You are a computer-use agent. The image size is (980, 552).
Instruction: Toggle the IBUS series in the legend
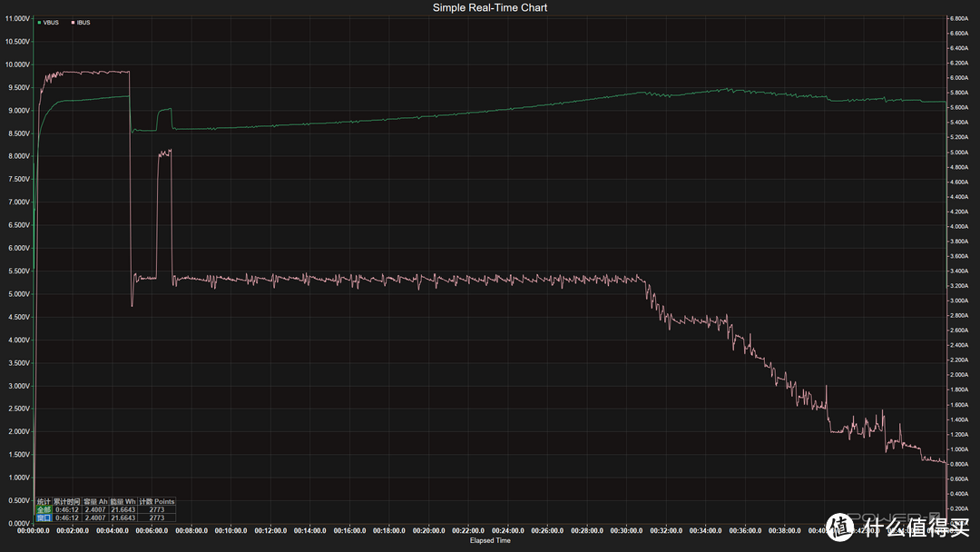(x=81, y=23)
